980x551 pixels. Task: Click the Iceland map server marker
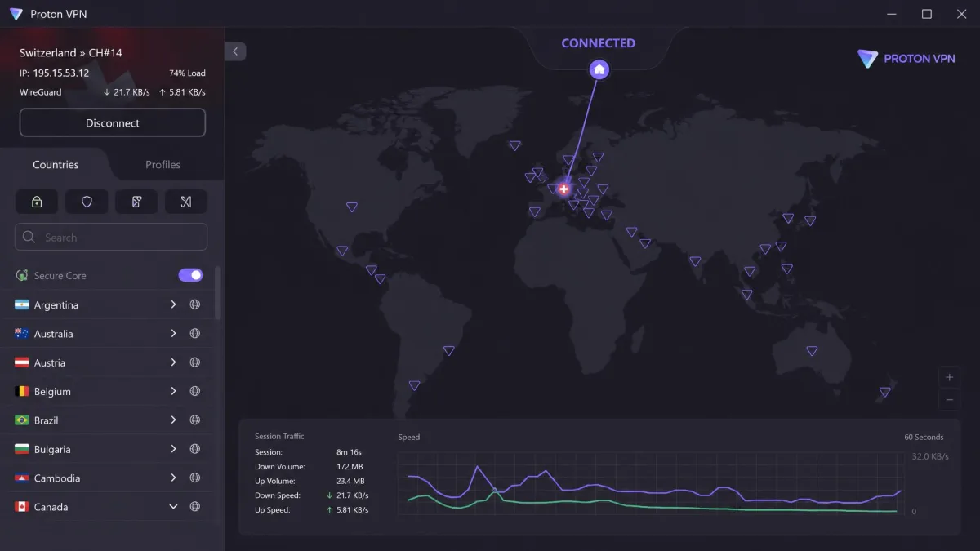(514, 146)
